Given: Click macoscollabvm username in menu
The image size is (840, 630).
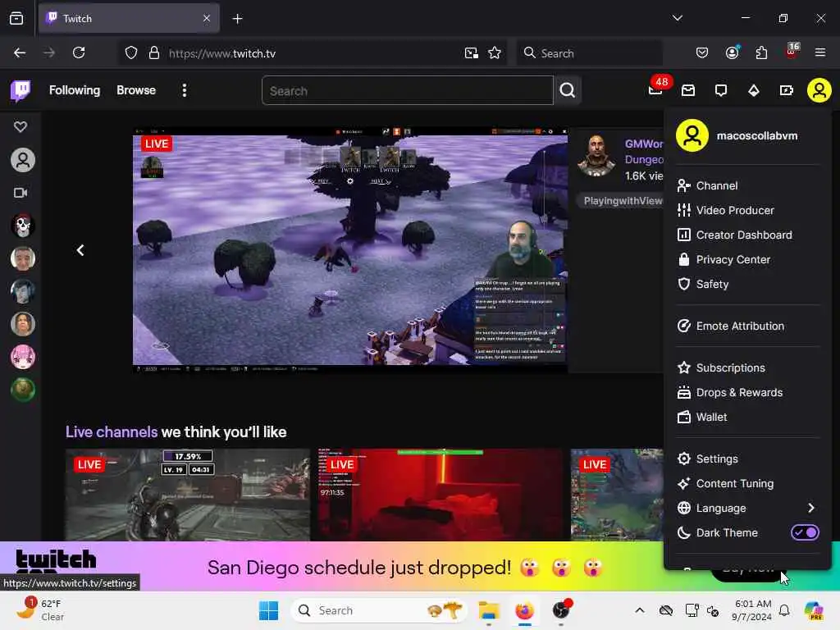Looking at the screenshot, I should 756,136.
